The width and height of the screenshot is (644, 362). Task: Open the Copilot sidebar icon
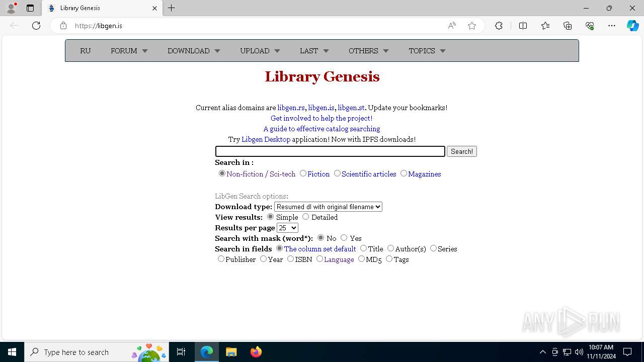click(x=632, y=26)
